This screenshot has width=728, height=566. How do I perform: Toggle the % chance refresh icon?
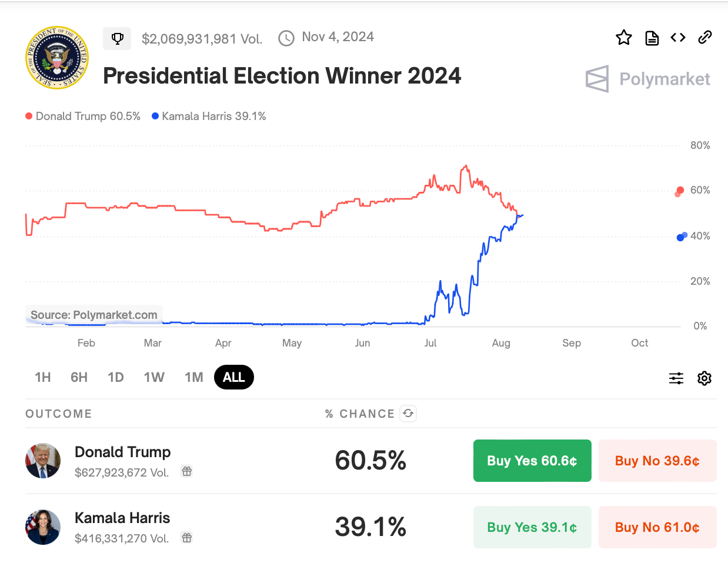coord(408,414)
